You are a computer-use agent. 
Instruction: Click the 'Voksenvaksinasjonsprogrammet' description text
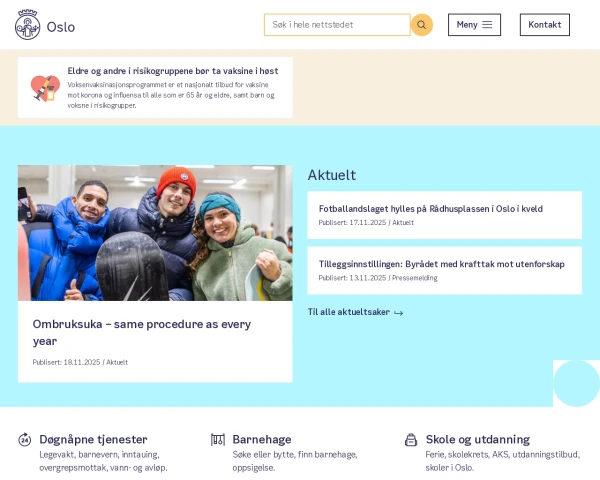tap(171, 95)
